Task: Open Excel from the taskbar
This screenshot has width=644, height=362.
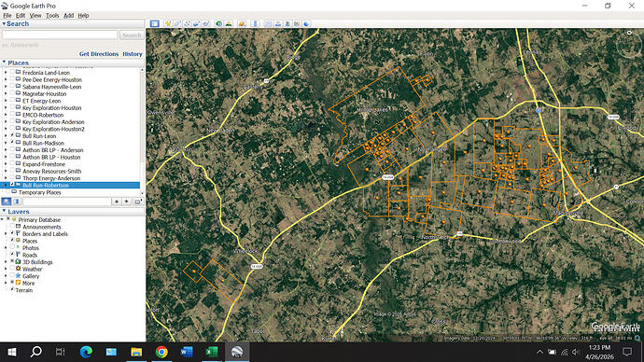Action: [x=212, y=352]
